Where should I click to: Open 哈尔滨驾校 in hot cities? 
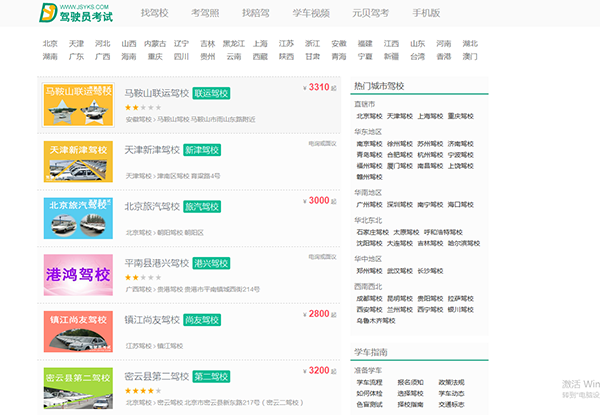[464, 243]
